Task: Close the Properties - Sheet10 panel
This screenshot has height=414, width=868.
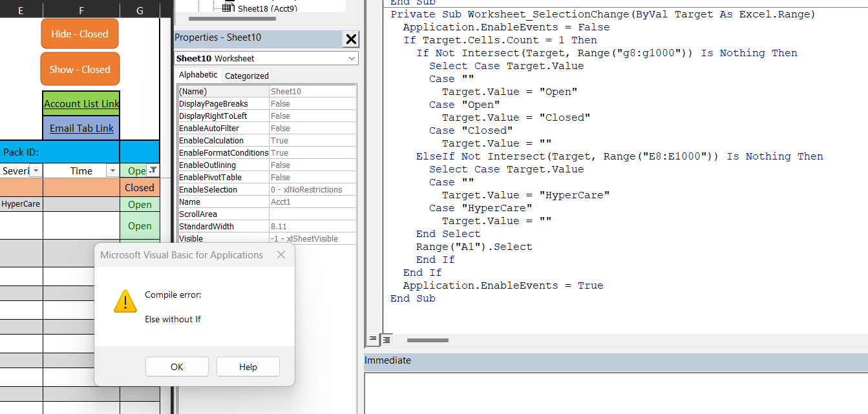Action: point(350,39)
